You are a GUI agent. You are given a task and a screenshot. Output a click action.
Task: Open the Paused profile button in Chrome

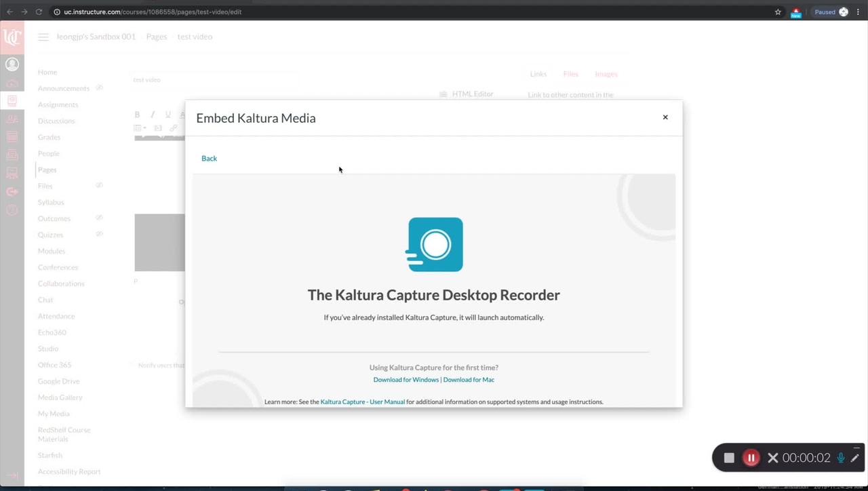(831, 12)
